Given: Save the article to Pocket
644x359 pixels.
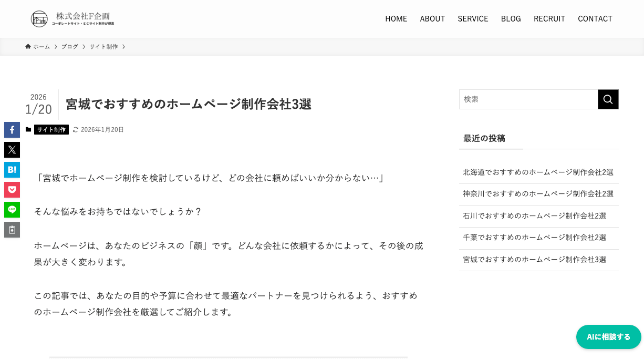Looking at the screenshot, I should (12, 190).
